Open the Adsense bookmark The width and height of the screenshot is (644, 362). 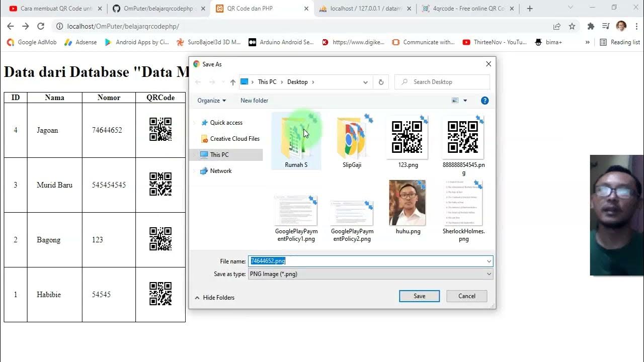pyautogui.click(x=80, y=42)
